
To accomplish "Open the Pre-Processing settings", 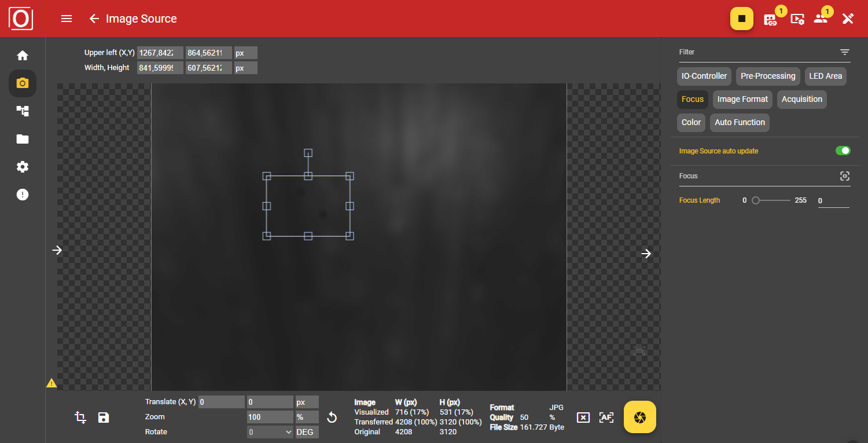I will pyautogui.click(x=768, y=76).
